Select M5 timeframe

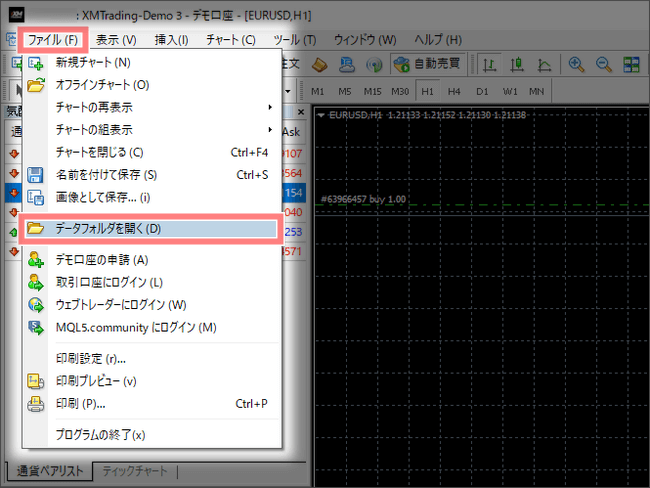pyautogui.click(x=345, y=92)
